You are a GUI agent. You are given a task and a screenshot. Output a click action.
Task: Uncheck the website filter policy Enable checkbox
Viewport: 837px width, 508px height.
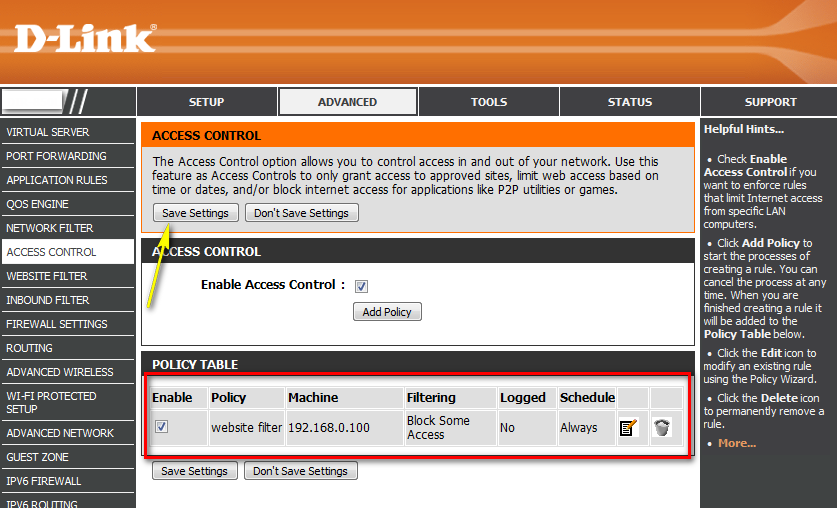click(x=161, y=427)
